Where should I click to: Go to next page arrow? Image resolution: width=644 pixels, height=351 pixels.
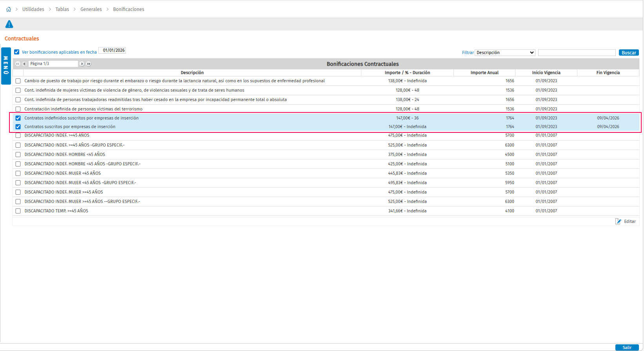[x=82, y=64]
